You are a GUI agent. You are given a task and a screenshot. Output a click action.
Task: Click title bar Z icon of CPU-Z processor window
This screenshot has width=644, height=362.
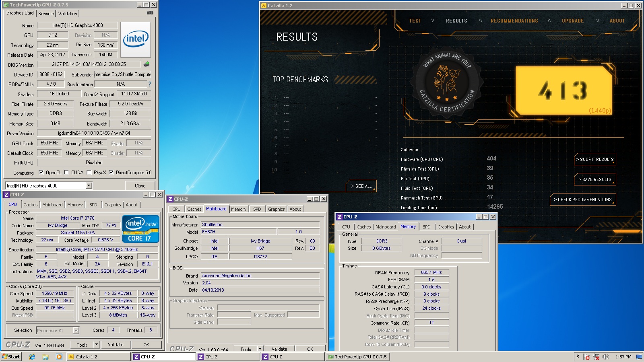[x=6, y=195]
